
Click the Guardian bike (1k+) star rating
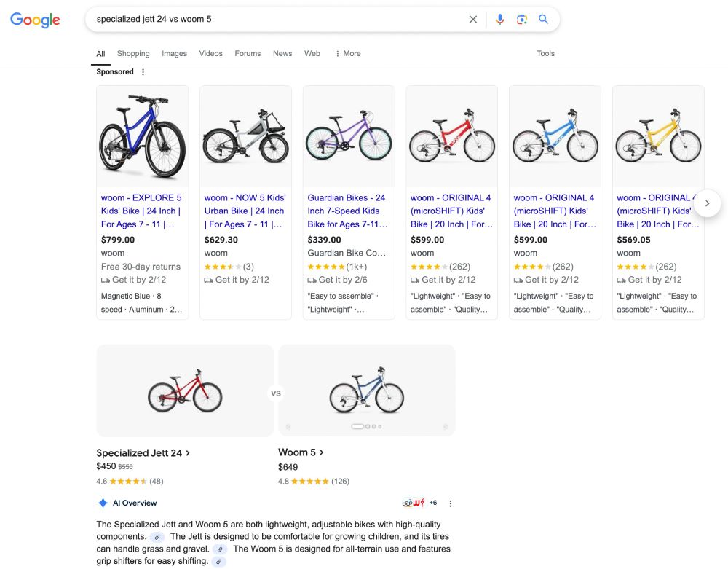tap(337, 267)
